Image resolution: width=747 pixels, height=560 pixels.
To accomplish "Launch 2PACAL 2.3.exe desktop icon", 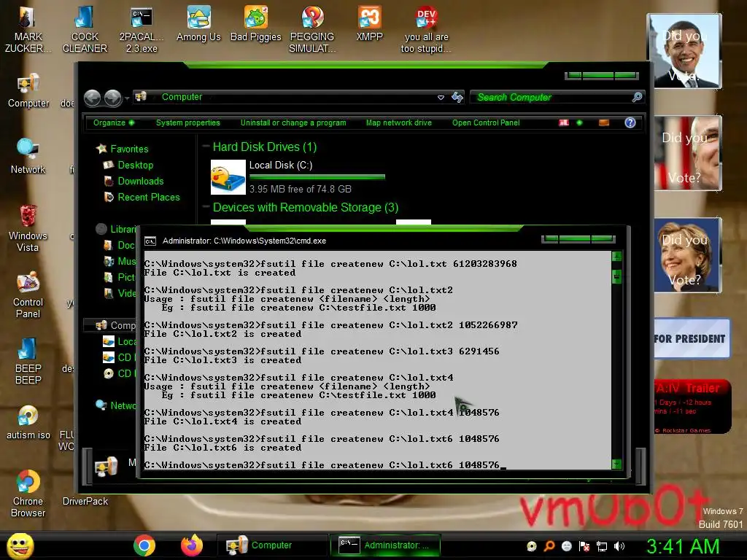I will pos(142,28).
